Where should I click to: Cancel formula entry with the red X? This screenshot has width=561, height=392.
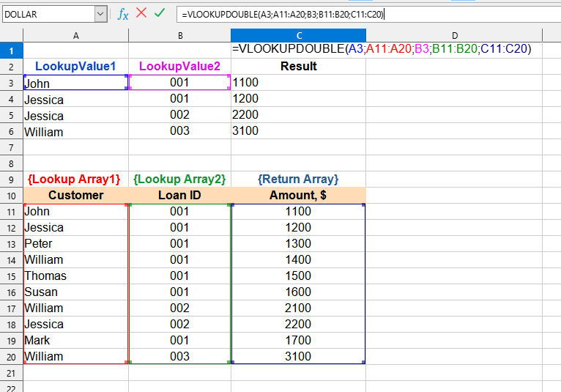(141, 13)
